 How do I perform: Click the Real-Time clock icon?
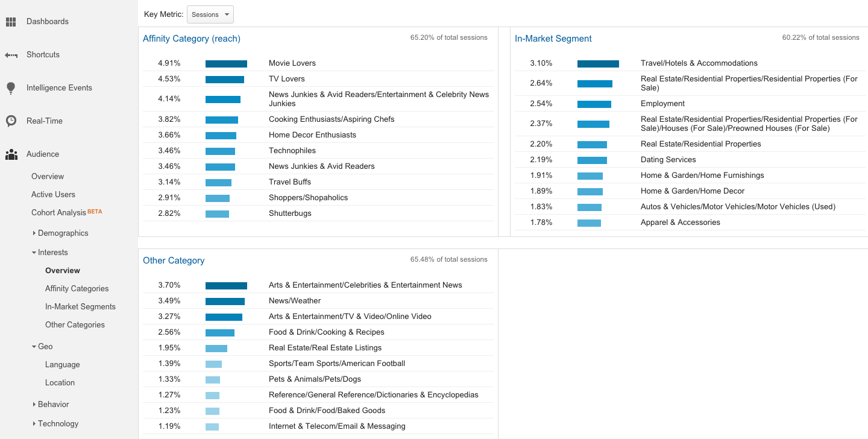11,121
